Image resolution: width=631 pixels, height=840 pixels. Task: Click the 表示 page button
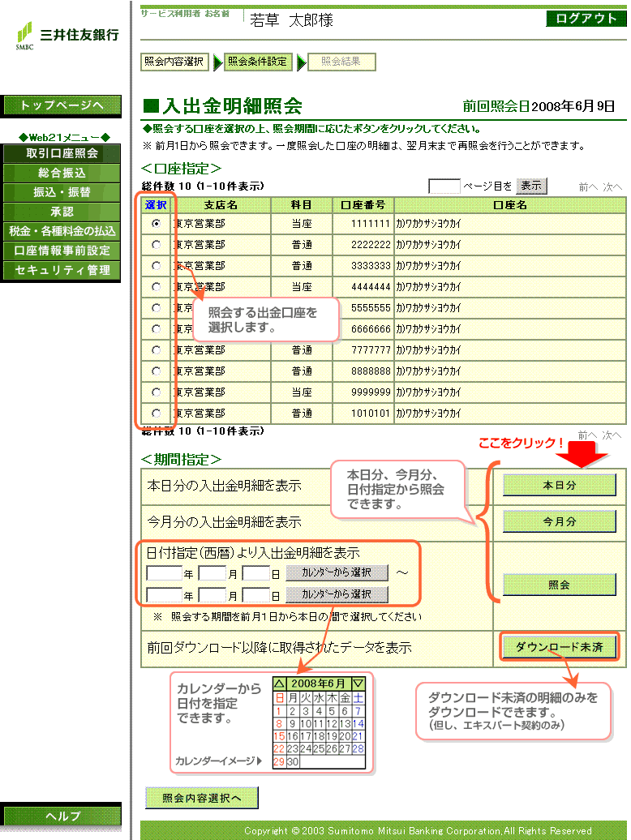[x=531, y=186]
